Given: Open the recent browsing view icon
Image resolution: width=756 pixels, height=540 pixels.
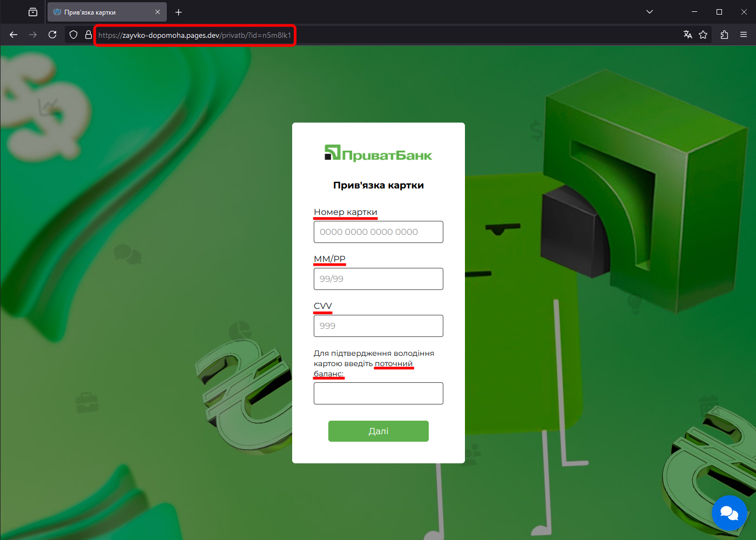Looking at the screenshot, I should (33, 12).
